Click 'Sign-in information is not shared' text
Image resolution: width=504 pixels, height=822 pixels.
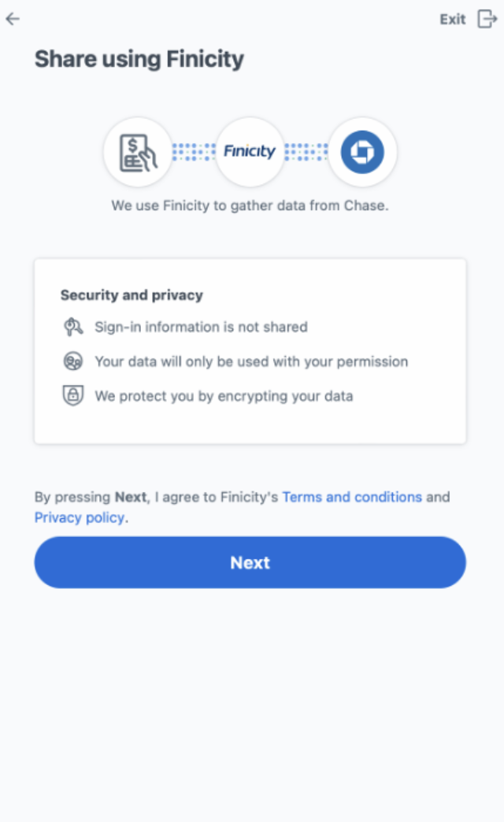point(201,327)
